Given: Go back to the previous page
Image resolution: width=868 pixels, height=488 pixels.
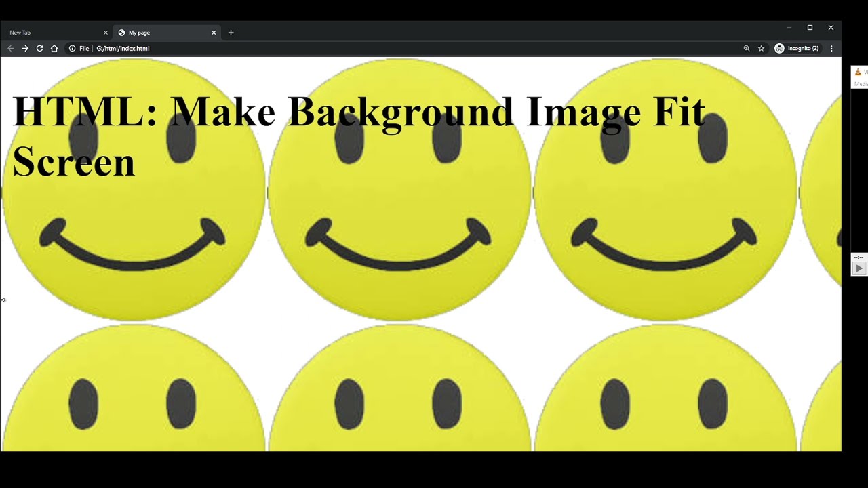Looking at the screenshot, I should tap(10, 49).
